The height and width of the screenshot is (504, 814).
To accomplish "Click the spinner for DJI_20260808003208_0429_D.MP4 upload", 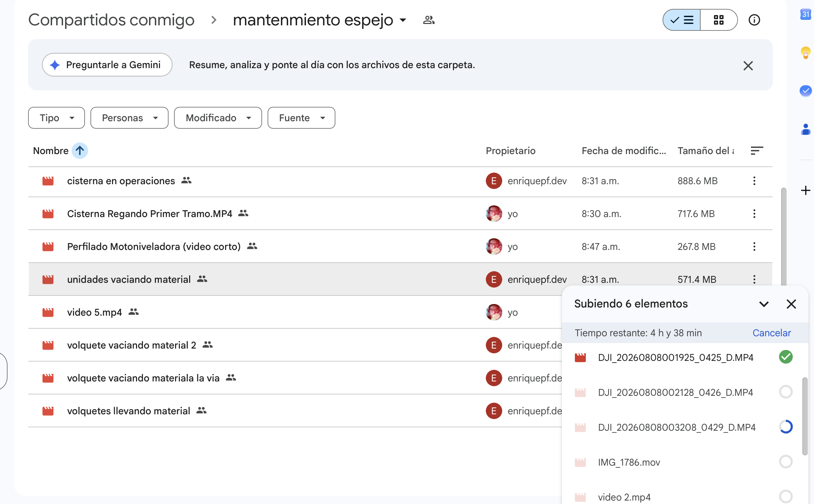I will pyautogui.click(x=786, y=427).
